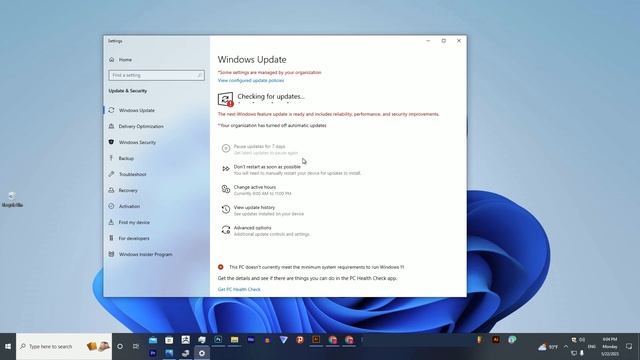
Task: Open the Action Center notifications icon
Action: coord(629,346)
